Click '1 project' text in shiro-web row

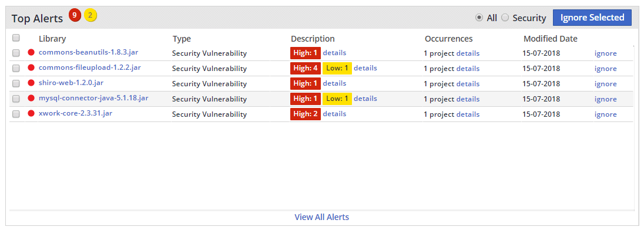point(439,84)
